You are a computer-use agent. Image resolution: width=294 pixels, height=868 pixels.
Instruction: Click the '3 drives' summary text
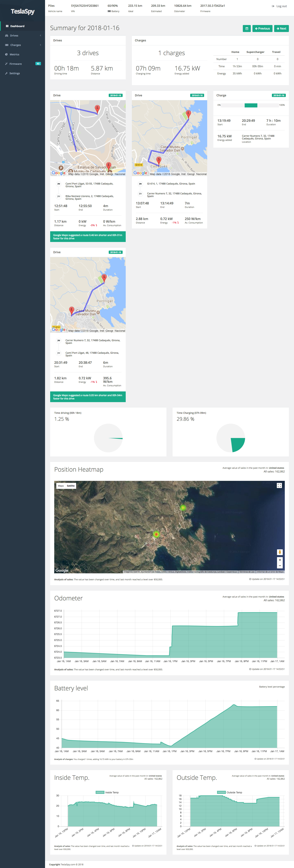(88, 53)
